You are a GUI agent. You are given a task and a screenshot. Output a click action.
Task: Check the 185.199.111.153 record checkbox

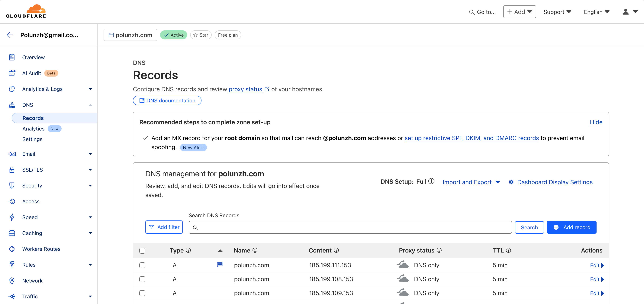coord(142,265)
